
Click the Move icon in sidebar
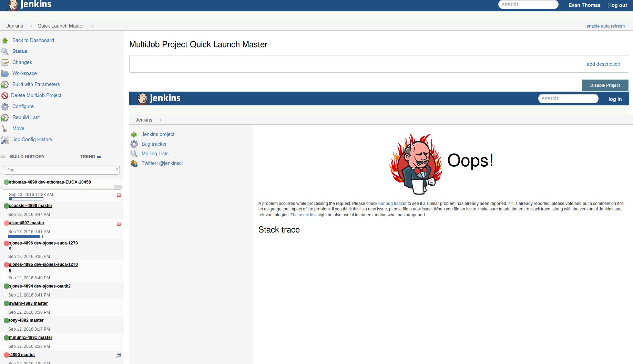click(x=5, y=128)
